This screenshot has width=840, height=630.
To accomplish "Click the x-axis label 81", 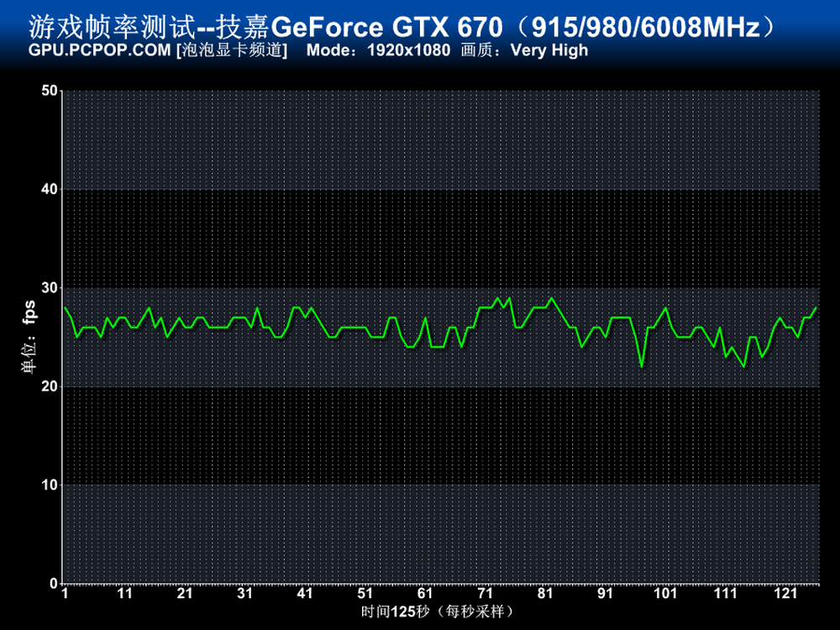I will coord(545,594).
